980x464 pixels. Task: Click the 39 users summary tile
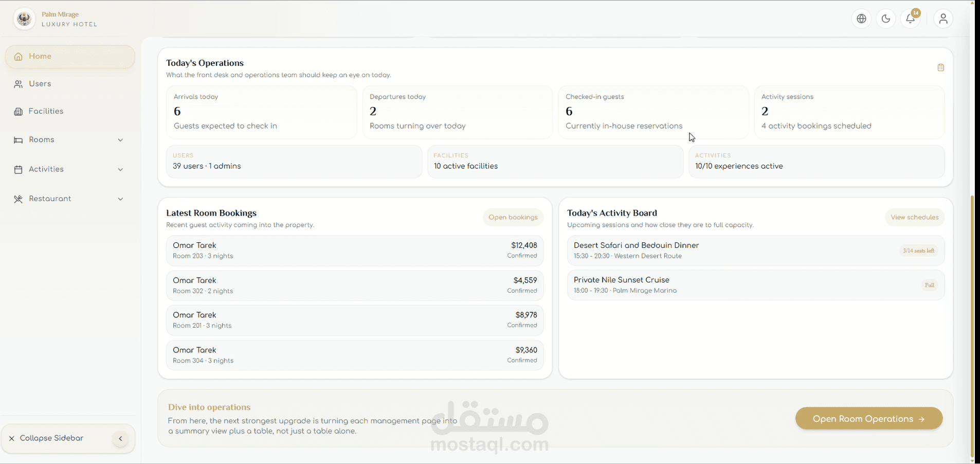coord(294,162)
